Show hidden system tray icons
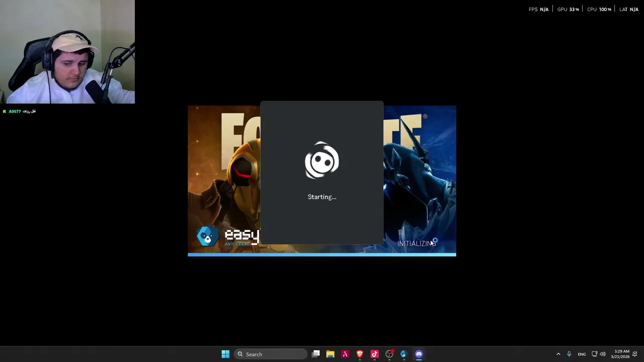This screenshot has width=644, height=362. 558,354
